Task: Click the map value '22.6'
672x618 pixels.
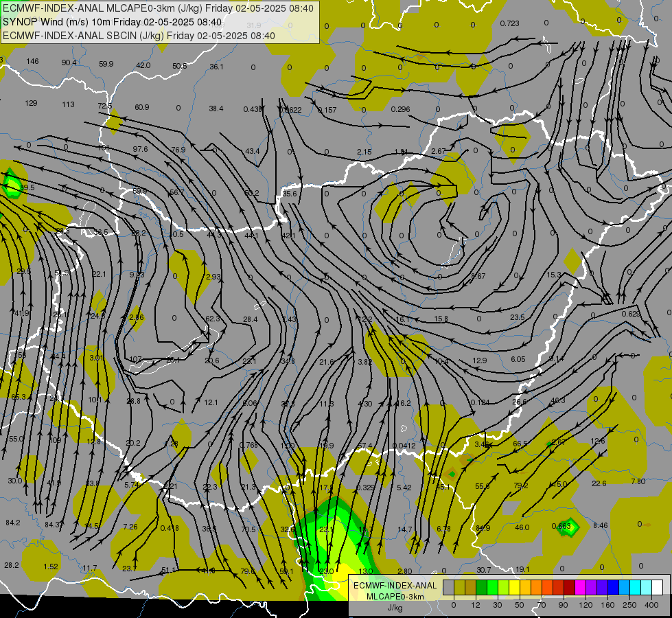Action: point(599,484)
